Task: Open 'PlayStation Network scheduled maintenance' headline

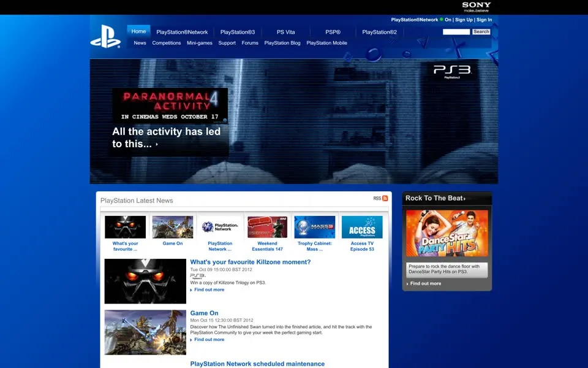Action: [257, 364]
